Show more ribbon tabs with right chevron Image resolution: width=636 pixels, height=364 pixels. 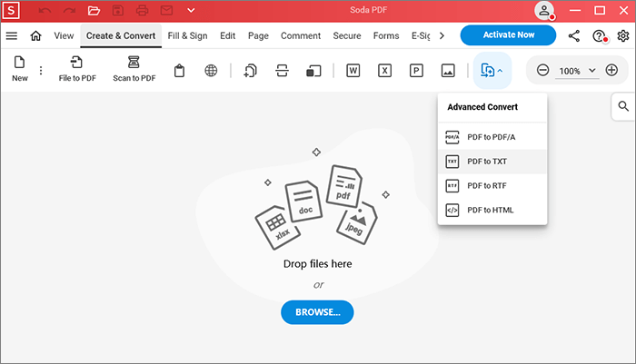tap(442, 36)
